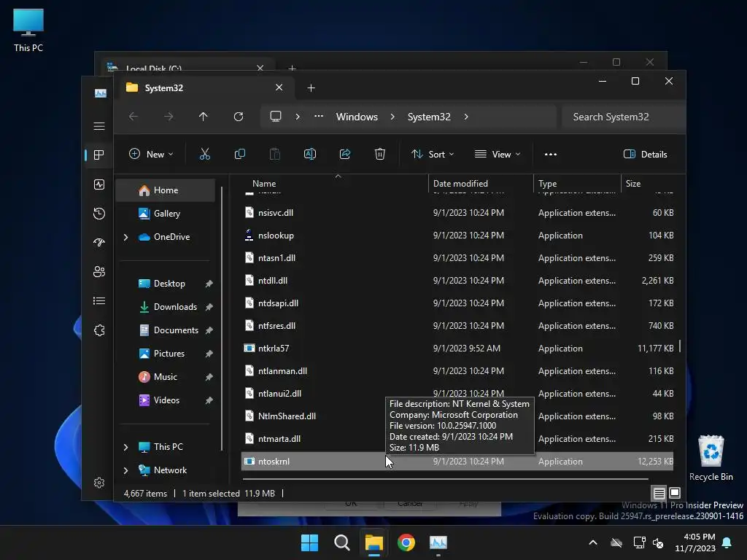The image size is (747, 560).
Task: Expand the OneDrive tree node
Action: pos(125,237)
